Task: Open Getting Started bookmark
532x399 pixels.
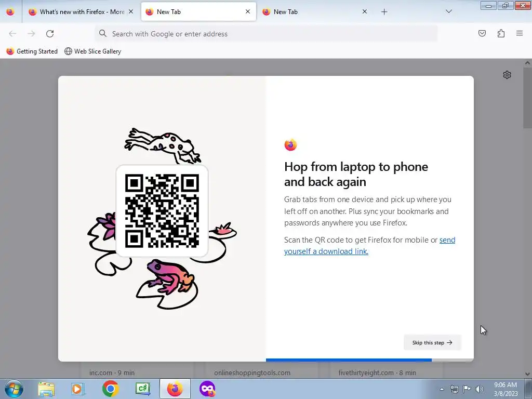Action: pyautogui.click(x=32, y=51)
